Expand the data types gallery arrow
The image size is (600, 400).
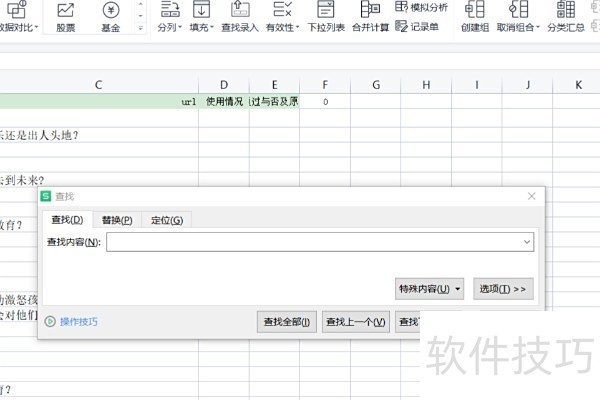tap(140, 28)
